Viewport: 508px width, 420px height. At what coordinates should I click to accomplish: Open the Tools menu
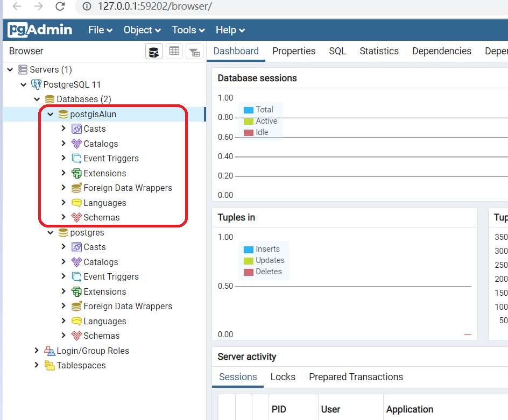click(x=188, y=30)
